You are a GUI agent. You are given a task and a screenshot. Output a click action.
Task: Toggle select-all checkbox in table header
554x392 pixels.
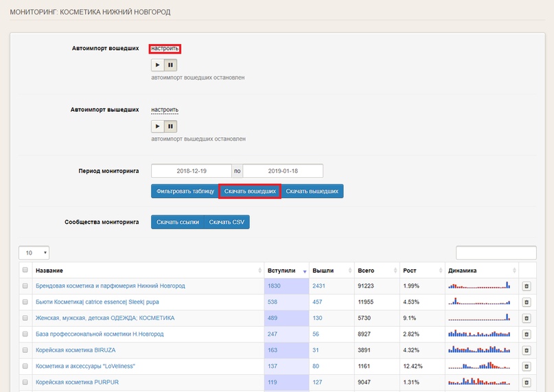click(25, 270)
